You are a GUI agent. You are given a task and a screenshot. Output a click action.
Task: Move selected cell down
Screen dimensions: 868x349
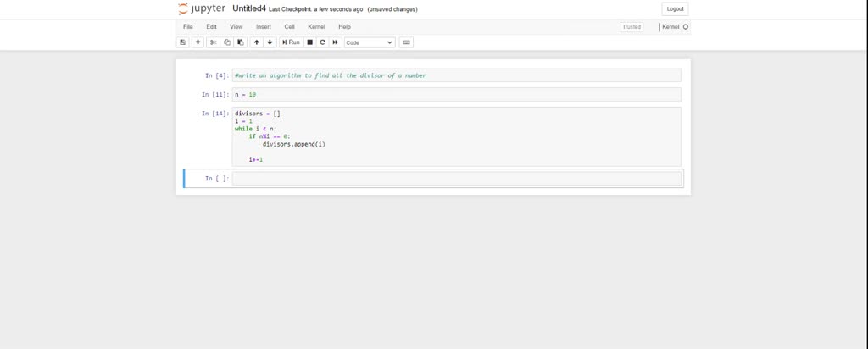click(270, 42)
